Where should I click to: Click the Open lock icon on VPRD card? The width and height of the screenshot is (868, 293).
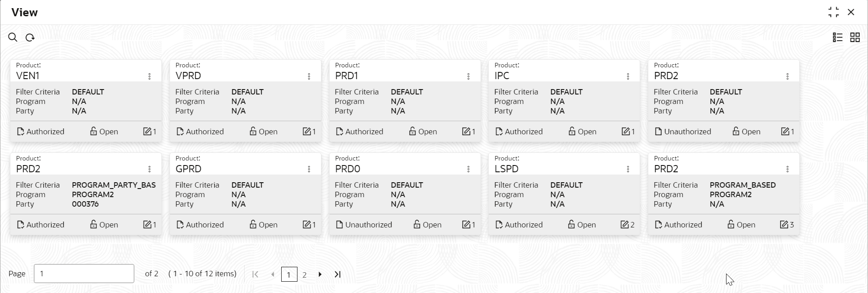pos(253,132)
